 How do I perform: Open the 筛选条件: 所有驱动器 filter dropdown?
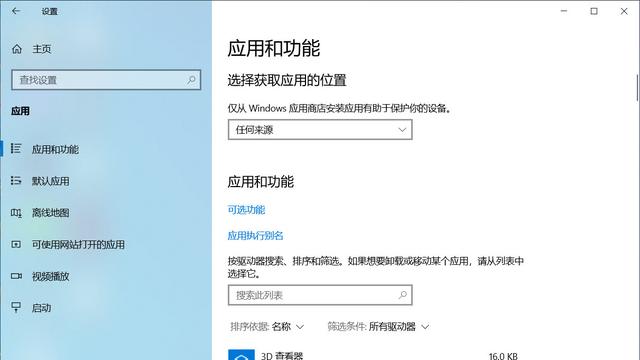[x=378, y=327]
